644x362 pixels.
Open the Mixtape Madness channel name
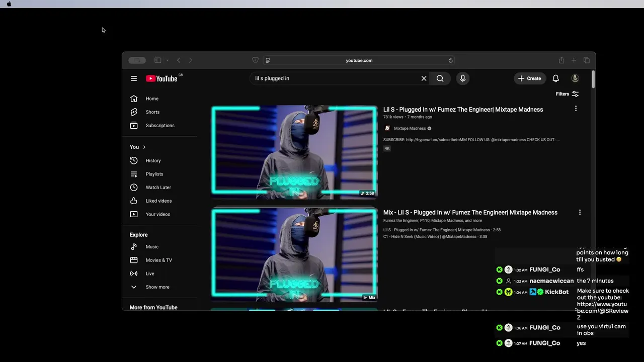(410, 128)
